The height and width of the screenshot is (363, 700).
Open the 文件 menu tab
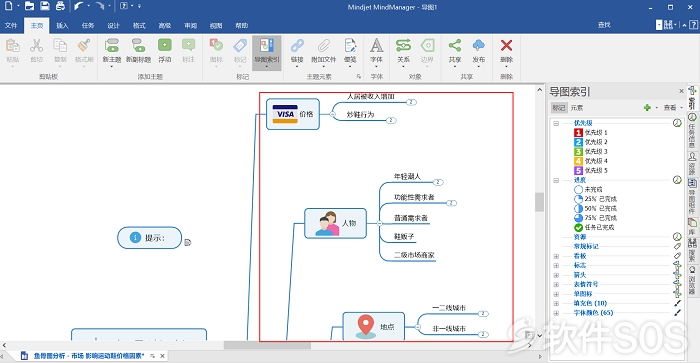[11, 25]
